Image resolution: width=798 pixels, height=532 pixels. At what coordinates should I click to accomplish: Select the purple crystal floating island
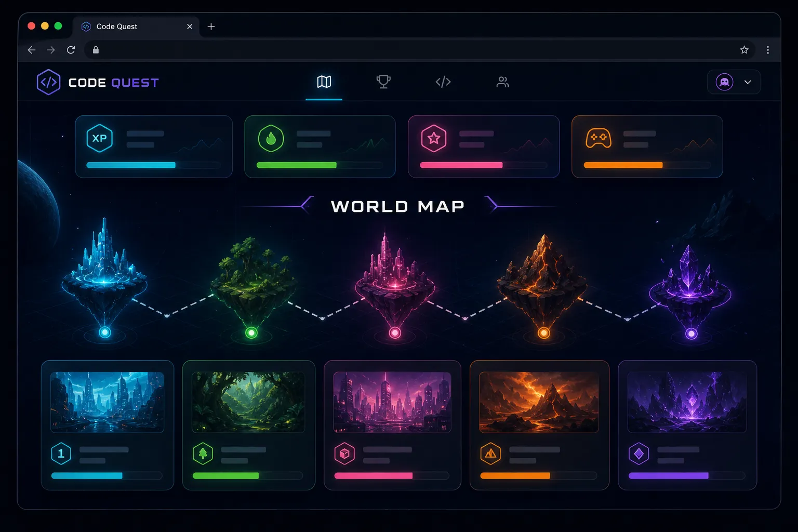(x=690, y=286)
